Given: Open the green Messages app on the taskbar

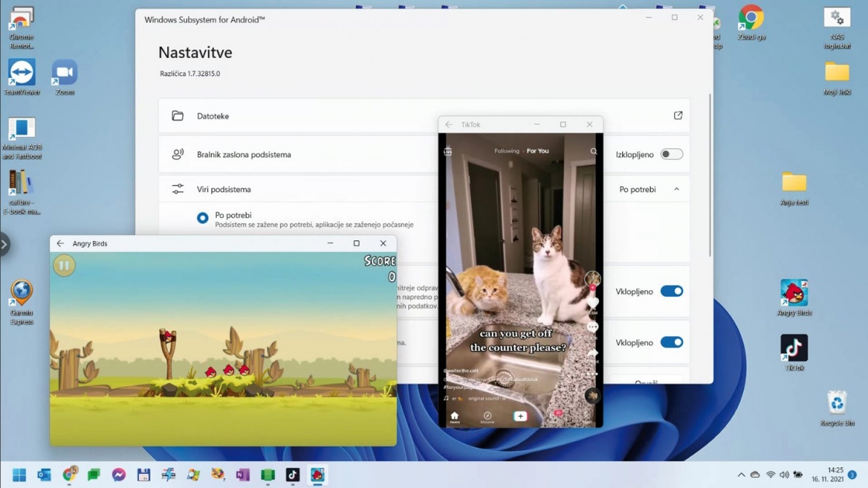Looking at the screenshot, I should (x=94, y=475).
